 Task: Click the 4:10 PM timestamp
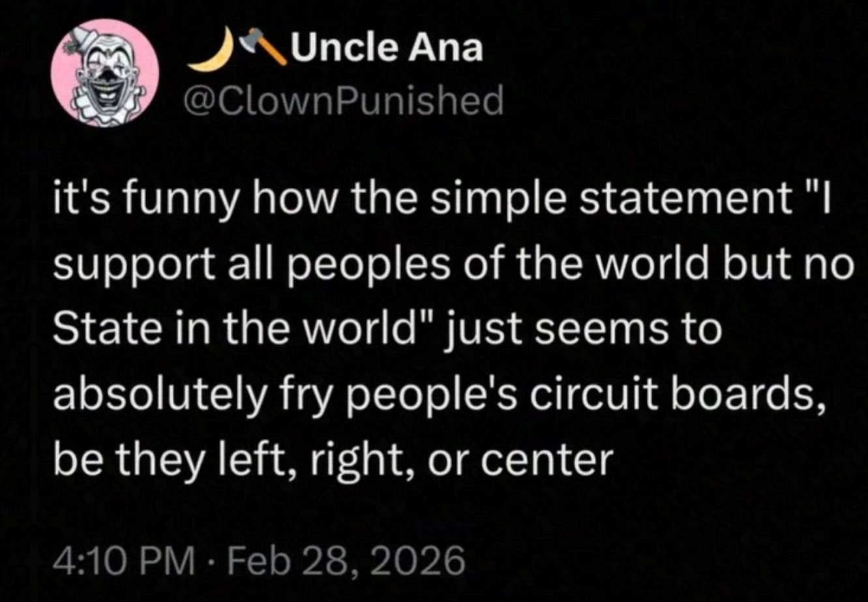click(x=124, y=560)
